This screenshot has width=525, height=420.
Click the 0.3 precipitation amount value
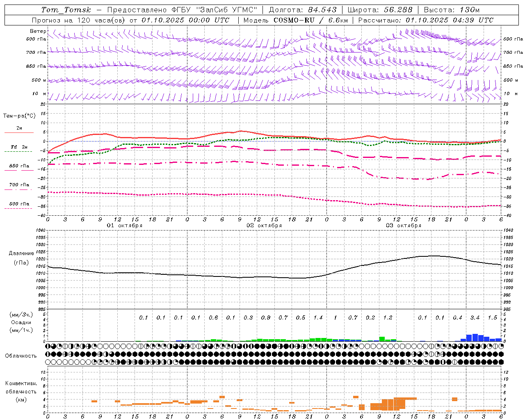pos(248,318)
